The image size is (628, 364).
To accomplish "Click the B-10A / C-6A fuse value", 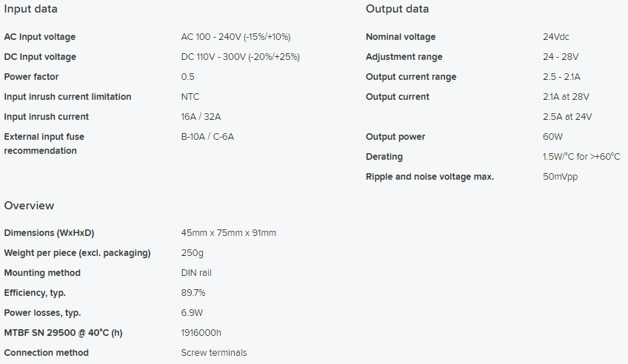I will click(x=207, y=137).
